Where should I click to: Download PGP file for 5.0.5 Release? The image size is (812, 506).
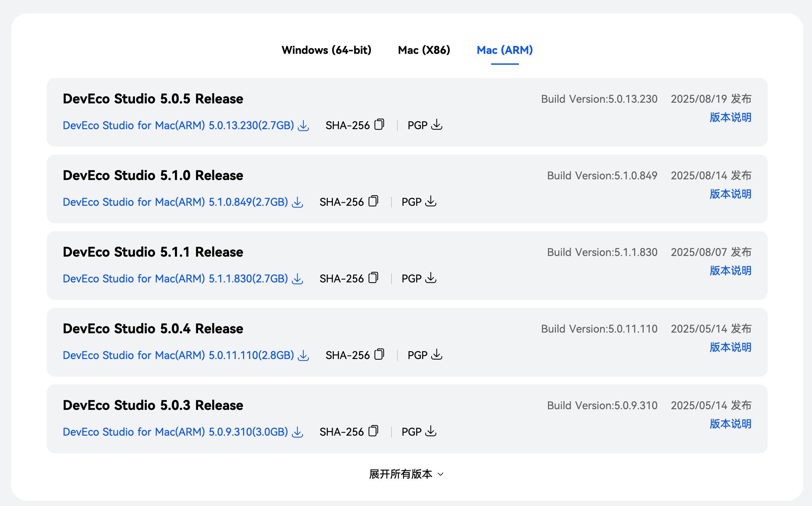point(436,125)
